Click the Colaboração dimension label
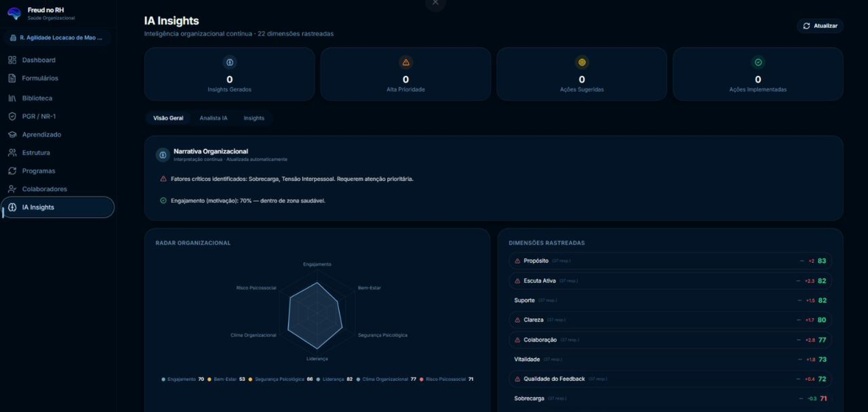868x412 pixels. tap(540, 340)
